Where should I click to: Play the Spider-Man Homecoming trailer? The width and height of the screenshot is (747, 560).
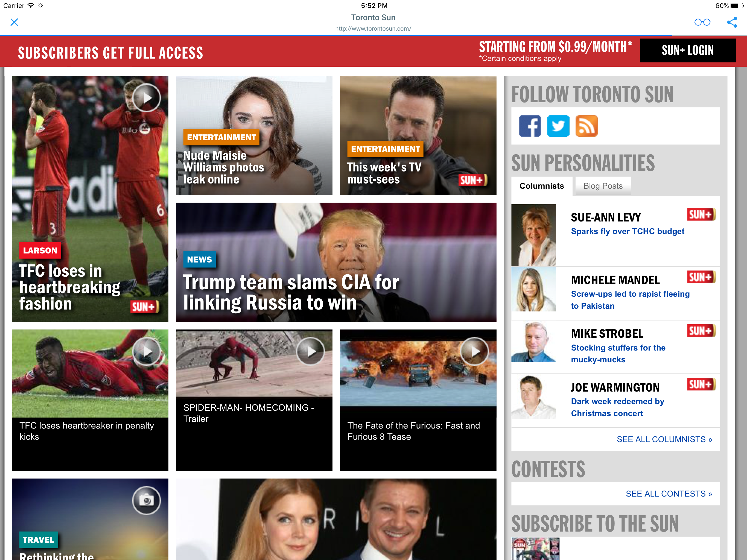310,351
